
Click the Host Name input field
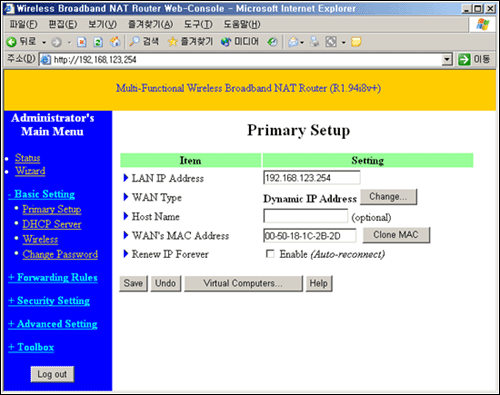[x=306, y=216]
